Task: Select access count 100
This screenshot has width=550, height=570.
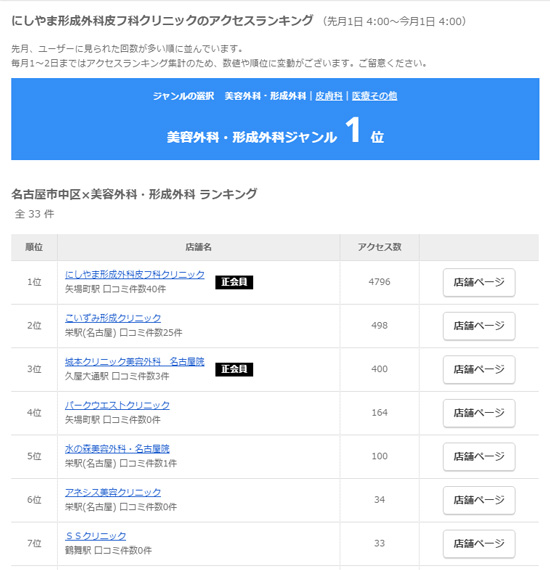Action: [380, 456]
